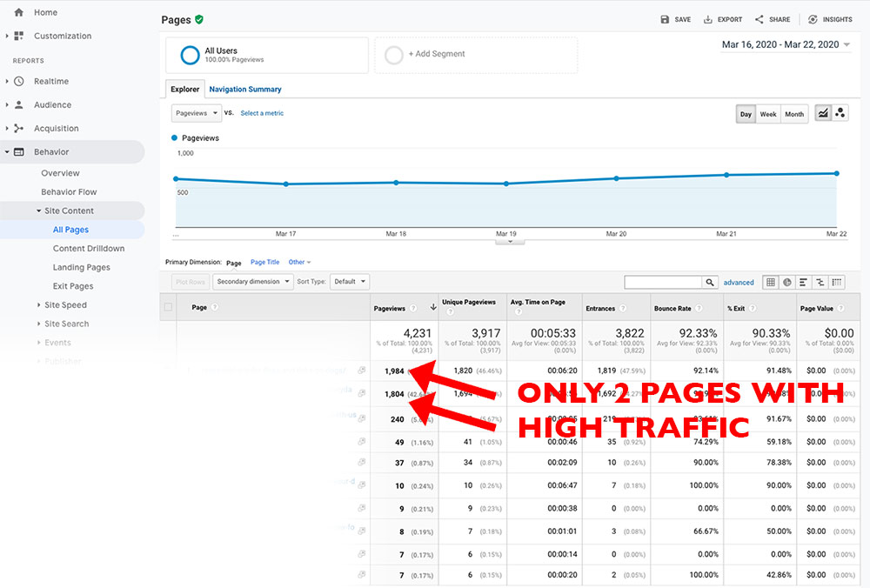
Task: Open the Other primary dimension dropdown
Action: click(299, 262)
